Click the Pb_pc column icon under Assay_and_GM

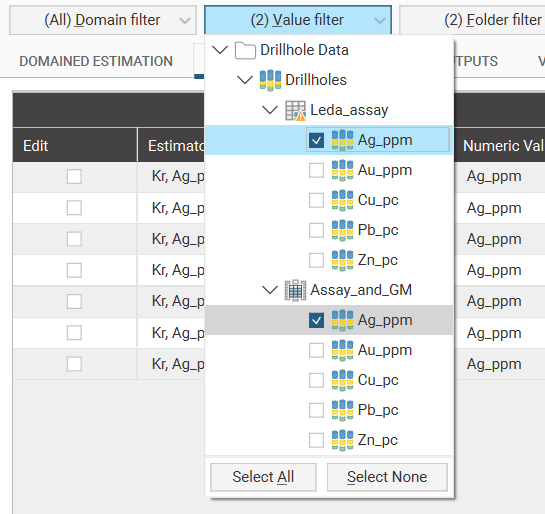pyautogui.click(x=342, y=410)
